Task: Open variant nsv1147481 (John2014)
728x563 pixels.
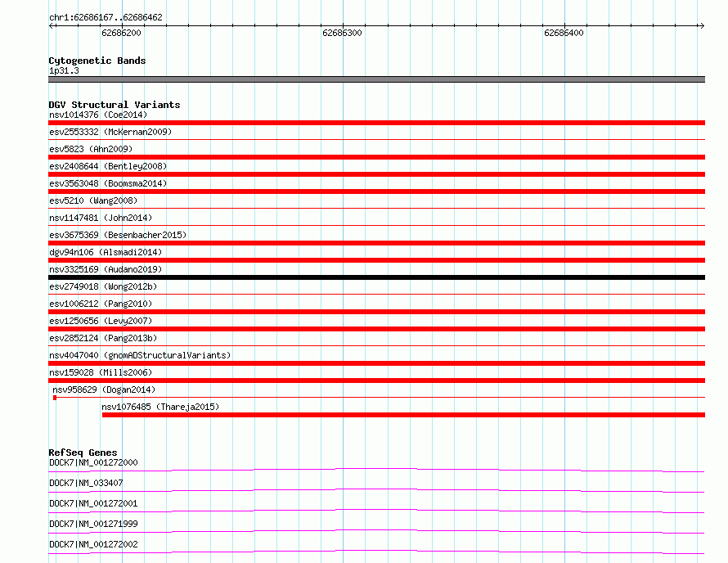Action: [101, 218]
